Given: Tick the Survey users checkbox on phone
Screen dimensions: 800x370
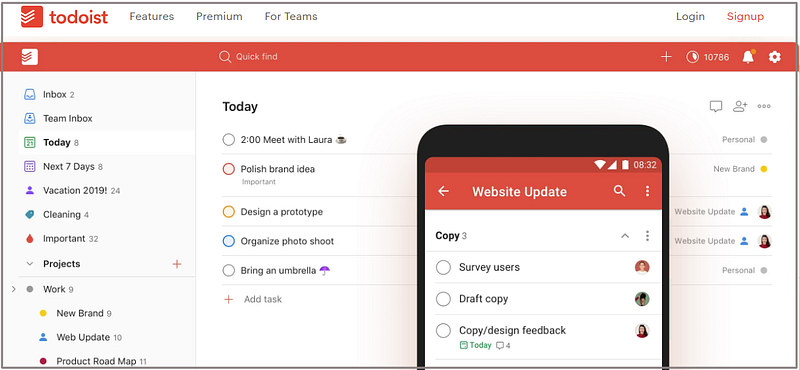Looking at the screenshot, I should click(x=443, y=267).
